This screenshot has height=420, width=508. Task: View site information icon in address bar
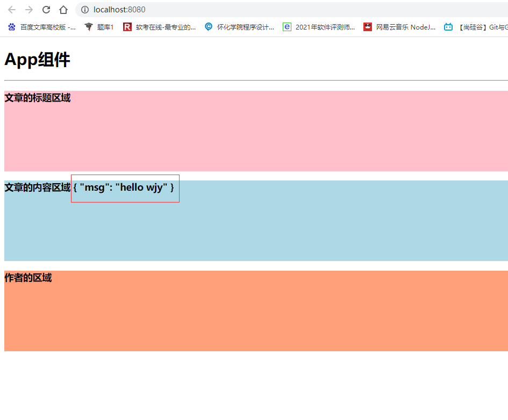85,10
